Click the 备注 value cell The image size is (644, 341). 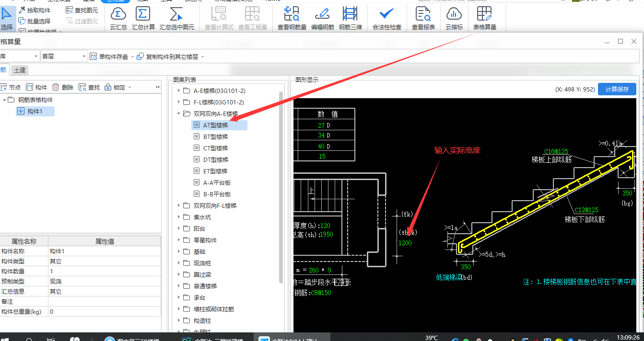click(105, 301)
